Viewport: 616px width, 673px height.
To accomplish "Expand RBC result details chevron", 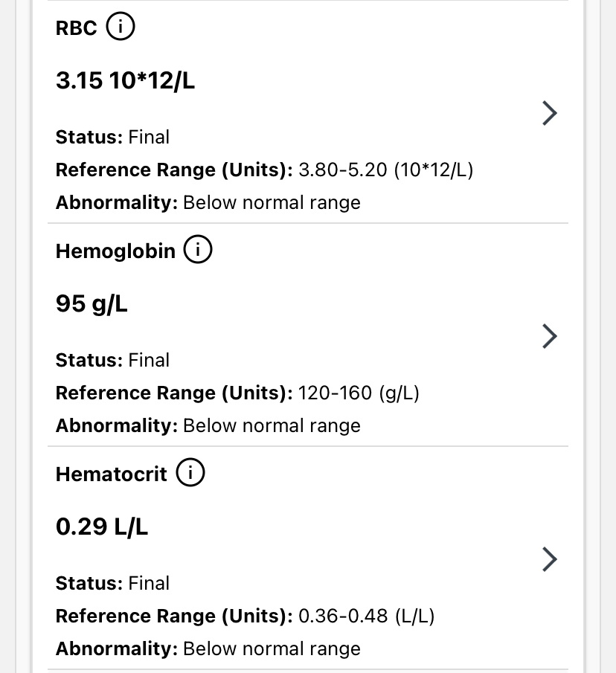I will click(x=549, y=113).
